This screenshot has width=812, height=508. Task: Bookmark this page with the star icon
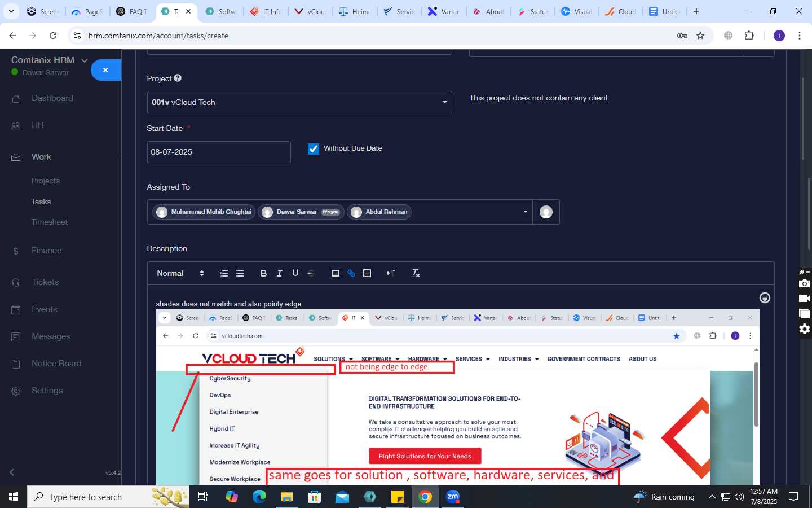[700, 36]
